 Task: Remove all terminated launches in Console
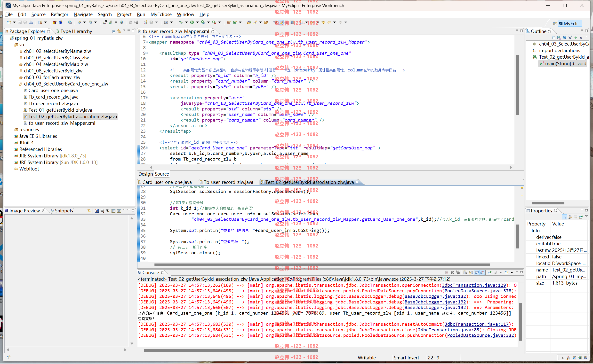click(x=458, y=273)
